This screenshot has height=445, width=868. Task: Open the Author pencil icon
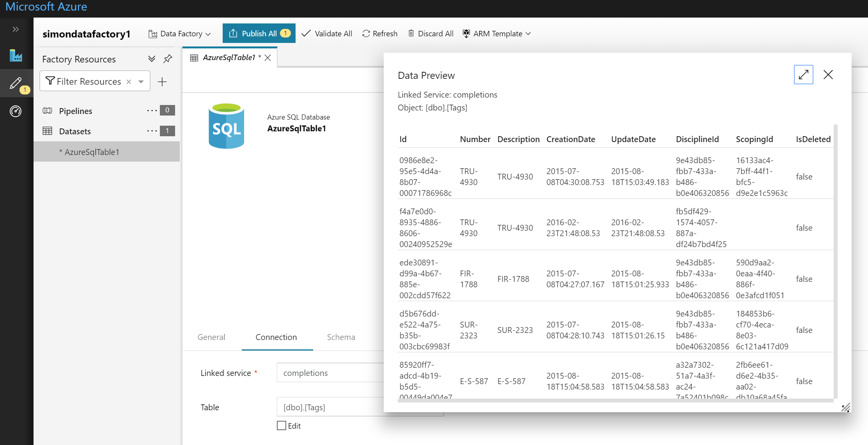[16, 83]
